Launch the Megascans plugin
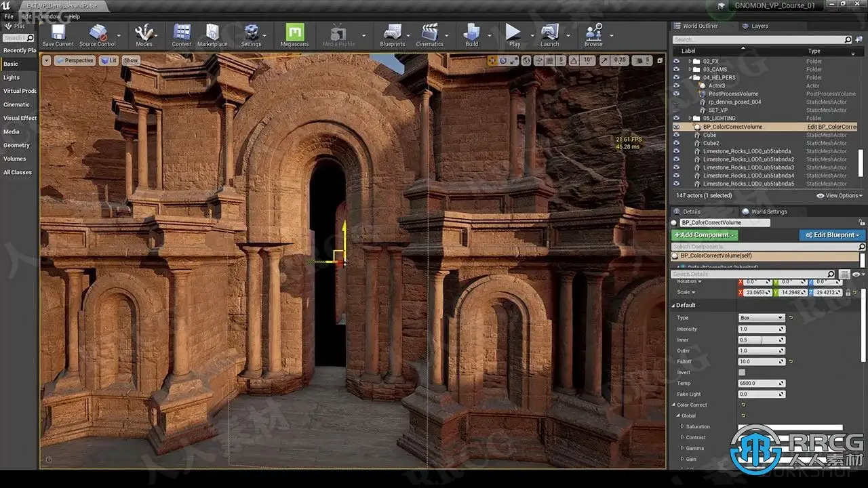Image resolution: width=868 pixels, height=488 pixels. (x=295, y=33)
